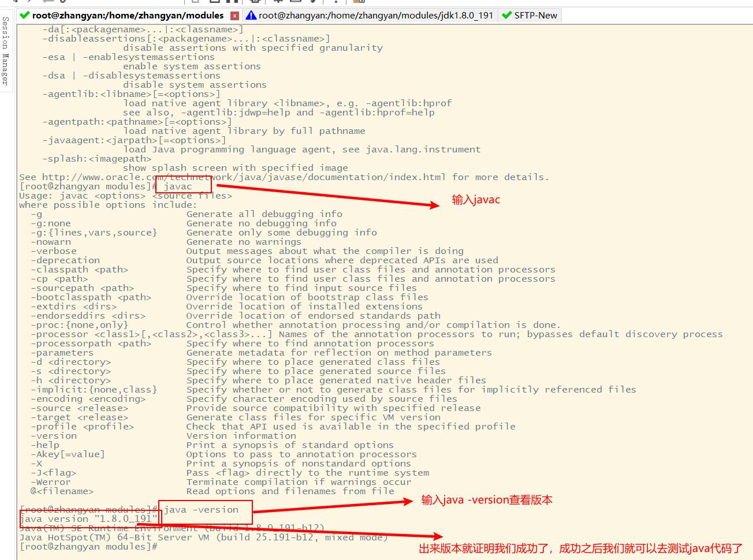Click the -help option in javac usage

tap(45, 445)
